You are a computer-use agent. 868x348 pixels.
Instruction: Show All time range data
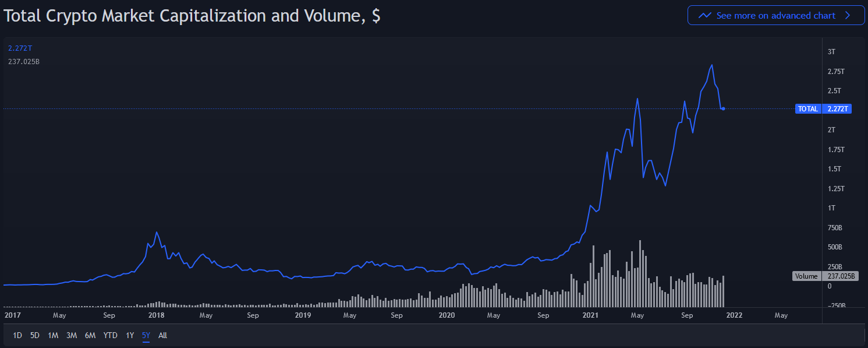pyautogui.click(x=163, y=335)
